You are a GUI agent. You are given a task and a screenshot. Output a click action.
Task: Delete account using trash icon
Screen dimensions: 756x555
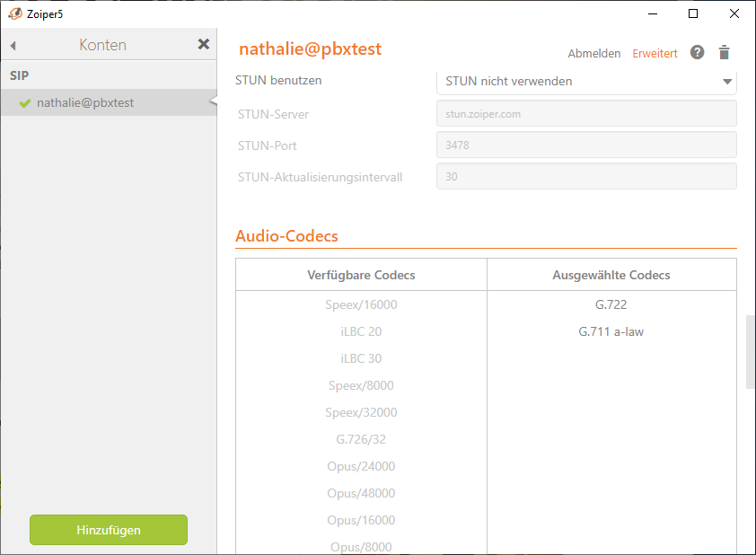pyautogui.click(x=725, y=53)
